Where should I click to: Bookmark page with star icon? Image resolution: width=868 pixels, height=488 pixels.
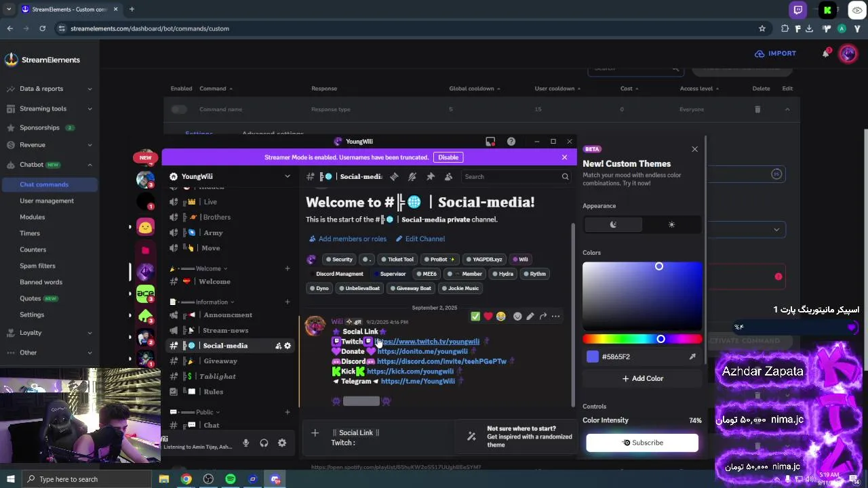click(x=762, y=28)
